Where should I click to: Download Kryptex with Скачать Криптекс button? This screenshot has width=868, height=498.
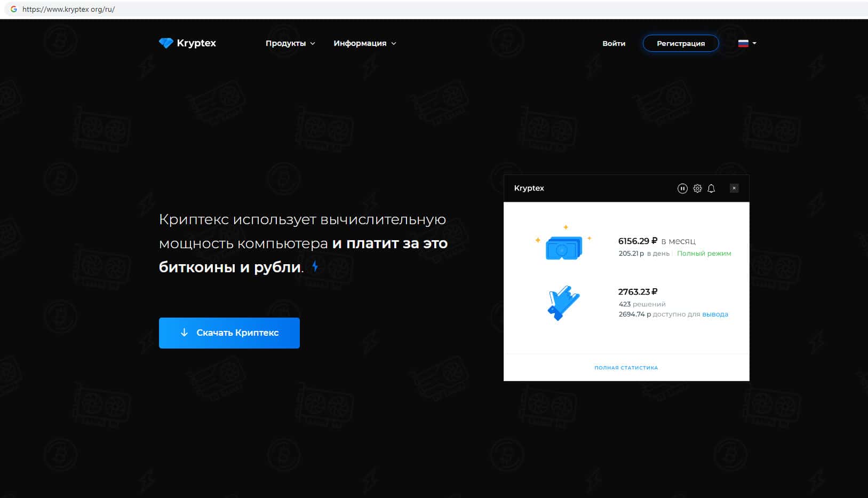(229, 333)
